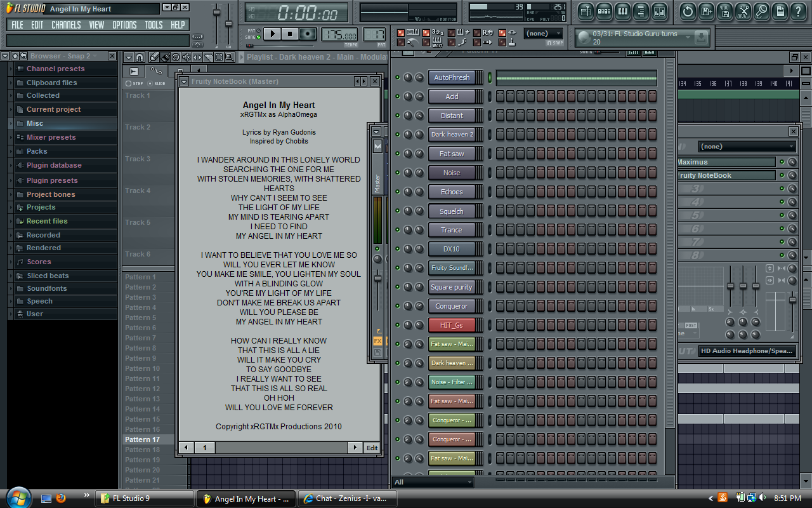Mute the HIT_Gs channel green LED
The height and width of the screenshot is (508, 812).
[x=398, y=325]
